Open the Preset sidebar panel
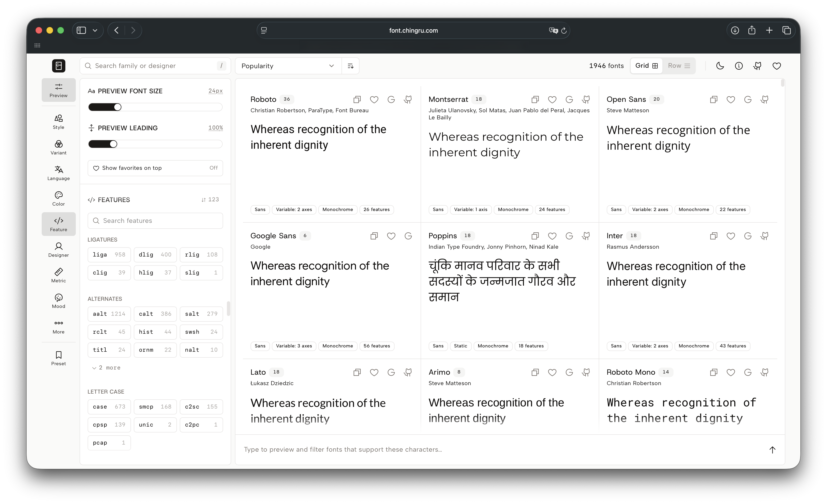827x504 pixels. point(58,358)
